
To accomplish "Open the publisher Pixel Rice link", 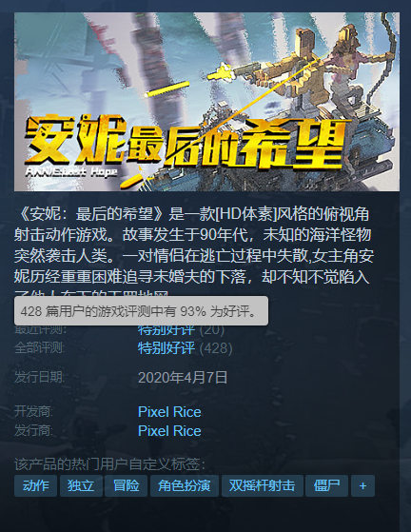I will pos(169,431).
